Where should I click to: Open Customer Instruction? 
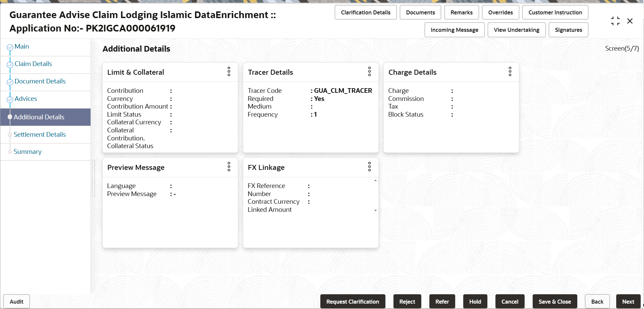click(555, 12)
